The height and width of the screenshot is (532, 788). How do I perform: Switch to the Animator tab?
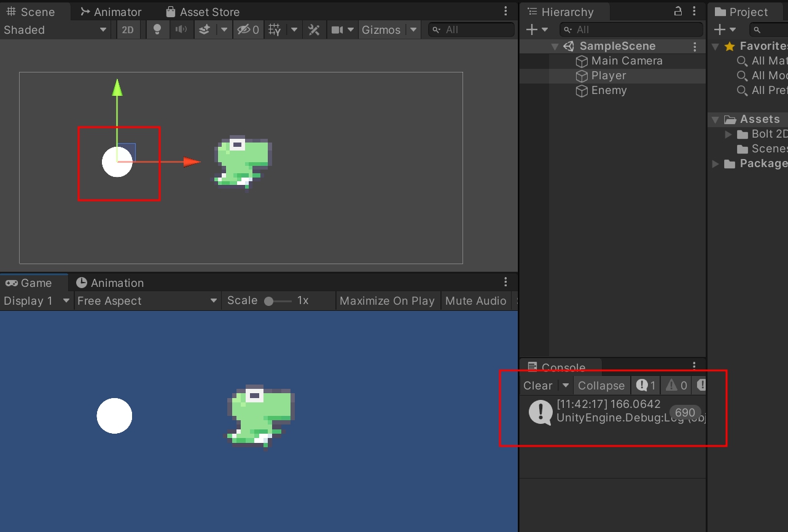[x=111, y=12]
